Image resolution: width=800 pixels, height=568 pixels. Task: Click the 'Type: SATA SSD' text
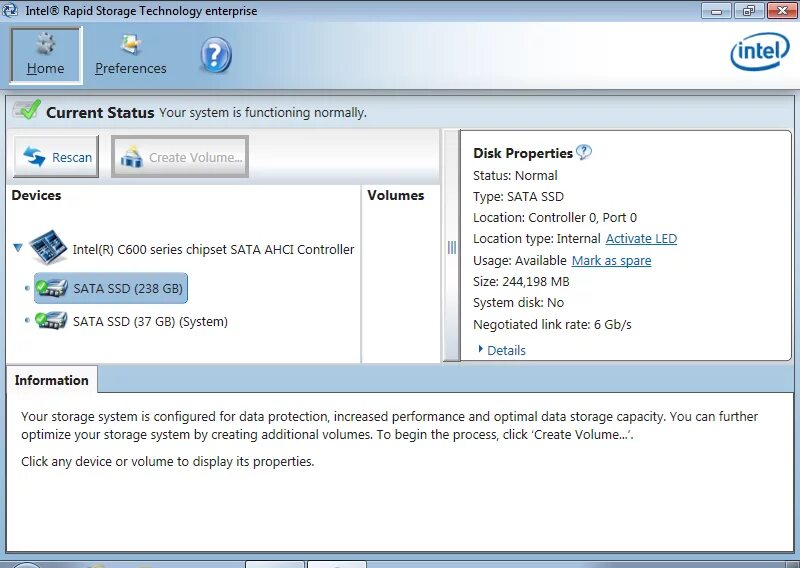pyautogui.click(x=518, y=197)
